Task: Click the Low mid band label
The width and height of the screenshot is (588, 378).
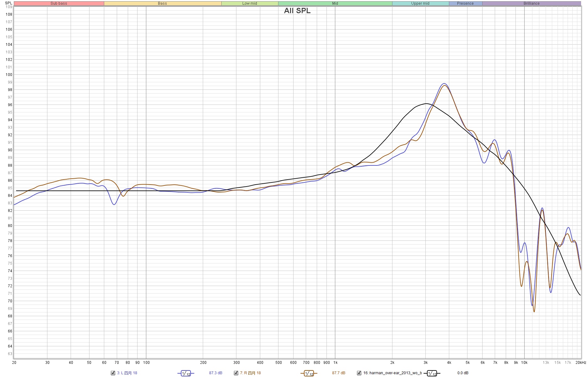Action: pyautogui.click(x=250, y=3)
